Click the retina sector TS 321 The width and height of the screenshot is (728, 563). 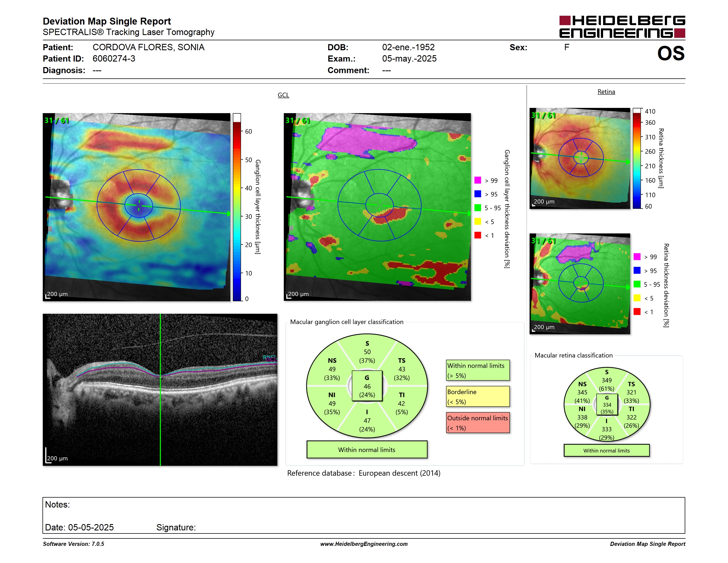(631, 392)
